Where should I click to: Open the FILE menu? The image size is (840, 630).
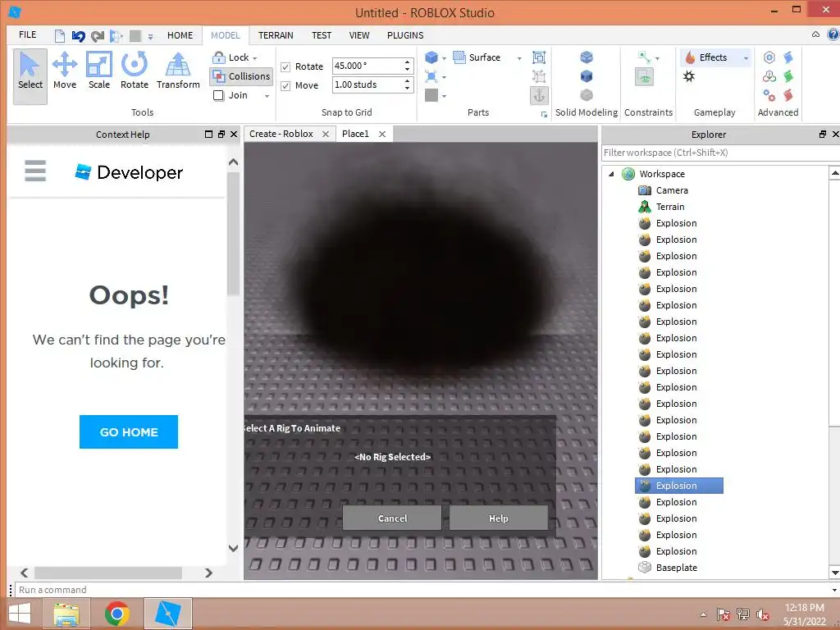[x=27, y=34]
